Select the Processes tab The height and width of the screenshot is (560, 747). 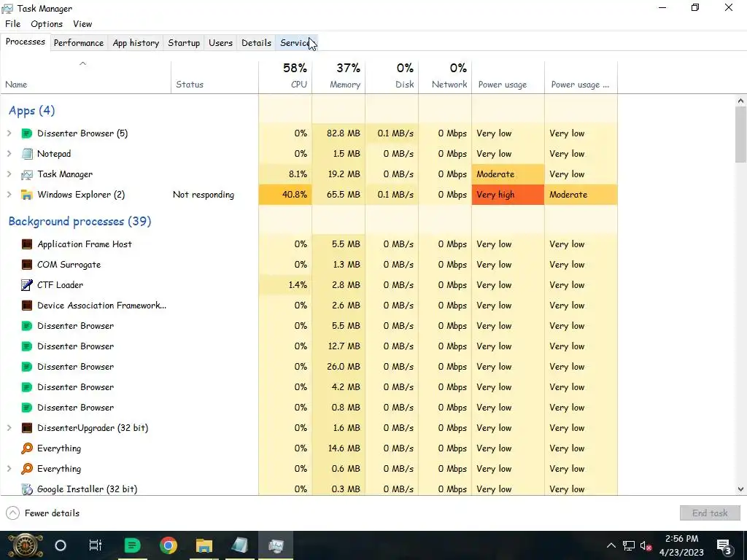[26, 42]
